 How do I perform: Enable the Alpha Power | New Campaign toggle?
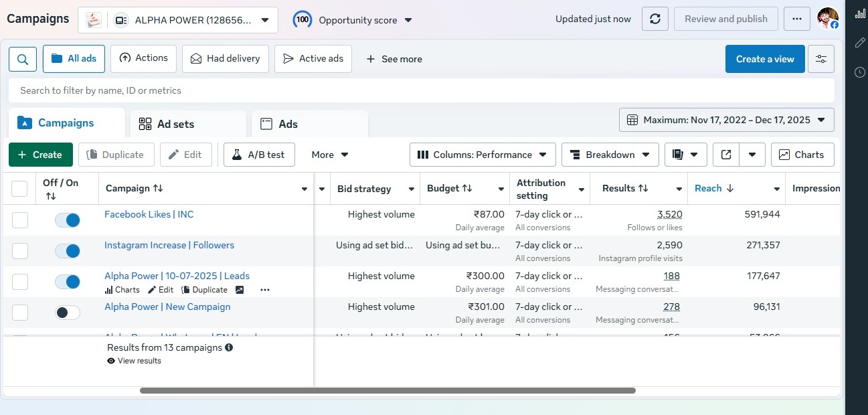[68, 313]
